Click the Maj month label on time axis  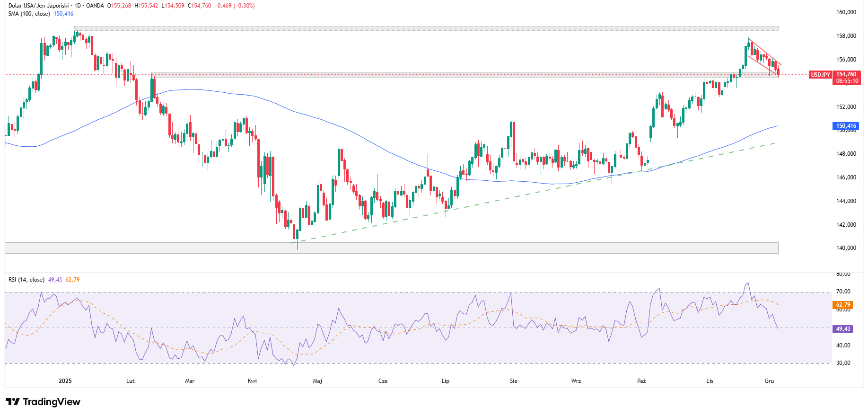(x=317, y=381)
